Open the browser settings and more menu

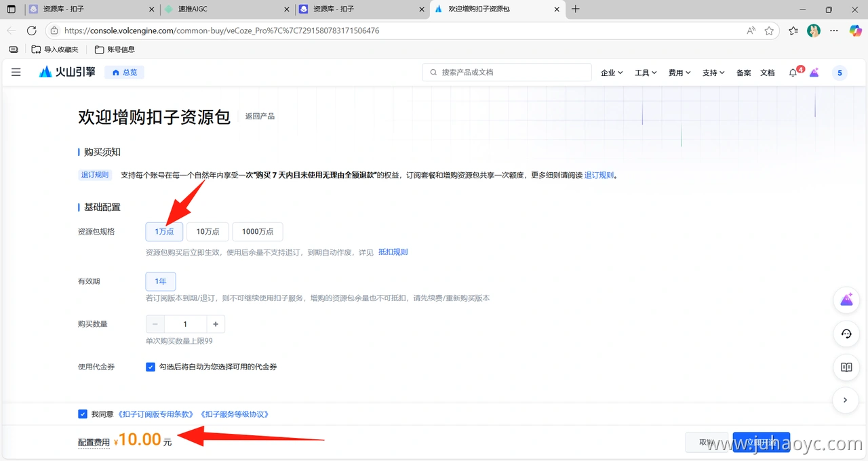(x=835, y=31)
